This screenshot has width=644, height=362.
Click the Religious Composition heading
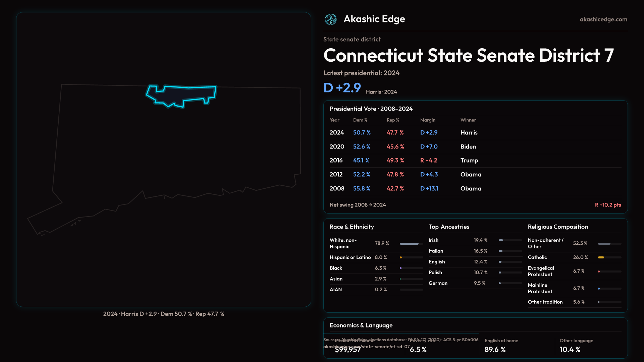point(557,227)
